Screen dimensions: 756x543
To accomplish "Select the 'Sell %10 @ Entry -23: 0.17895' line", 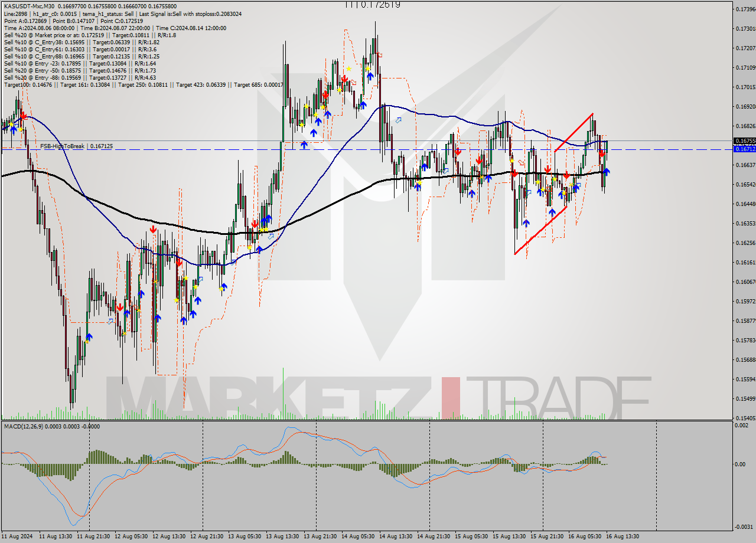I will tap(80, 63).
